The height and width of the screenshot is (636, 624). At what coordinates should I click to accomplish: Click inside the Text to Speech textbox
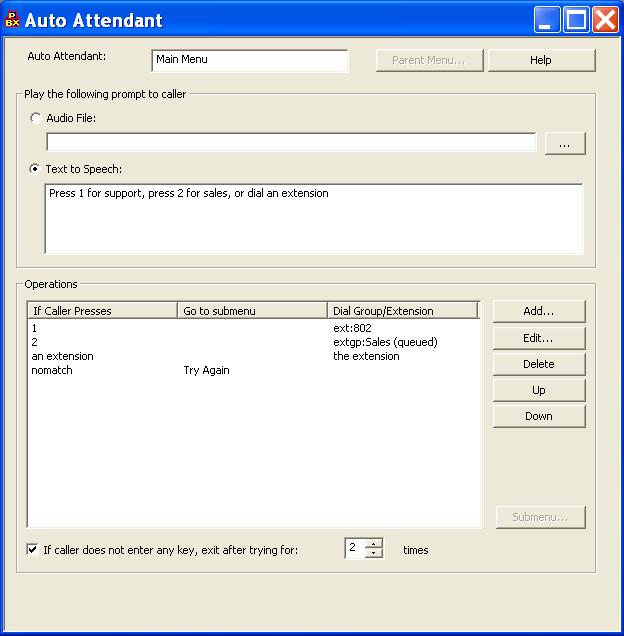314,218
